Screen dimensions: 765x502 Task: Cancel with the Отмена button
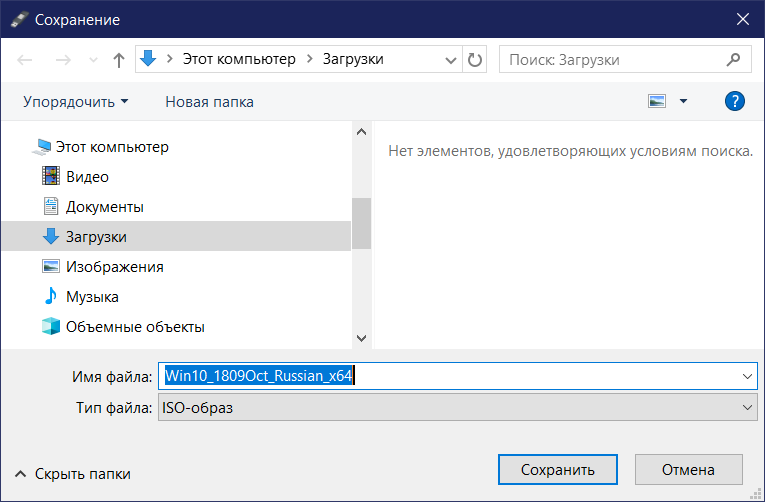click(x=688, y=469)
